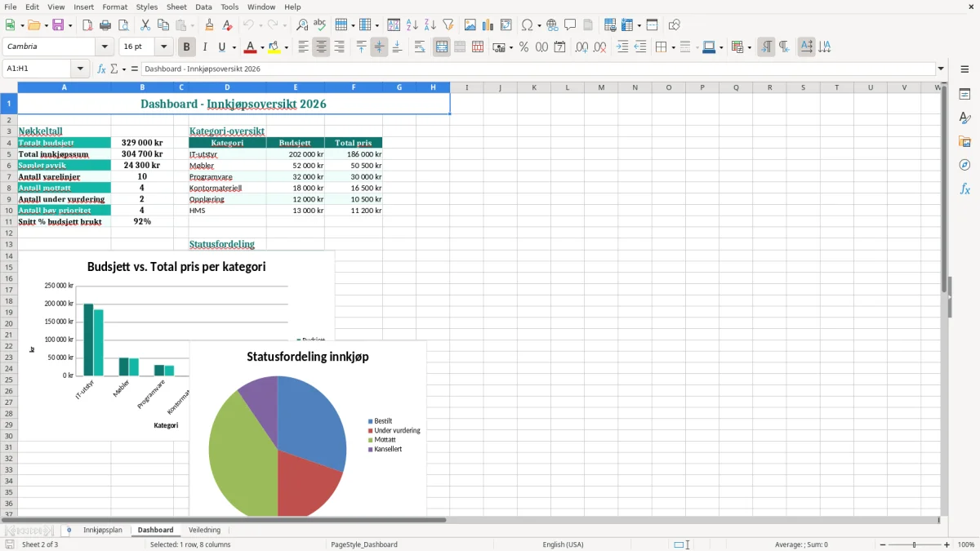Click the Insert Comment icon
Image resolution: width=980 pixels, height=551 pixels.
coord(570,25)
